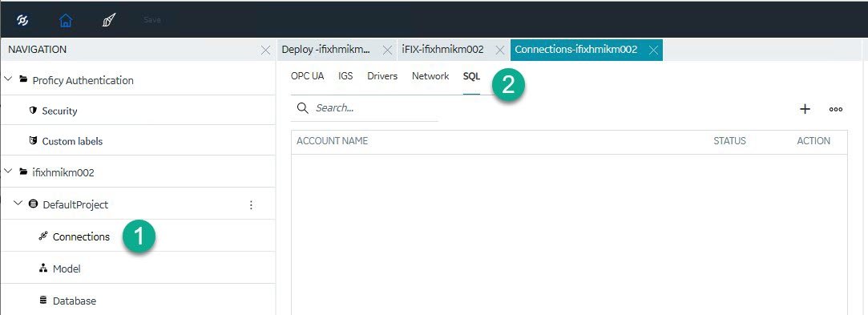Collapse the ifixhmikm002 node
Image resolution: width=868 pixels, height=315 pixels.
point(8,172)
